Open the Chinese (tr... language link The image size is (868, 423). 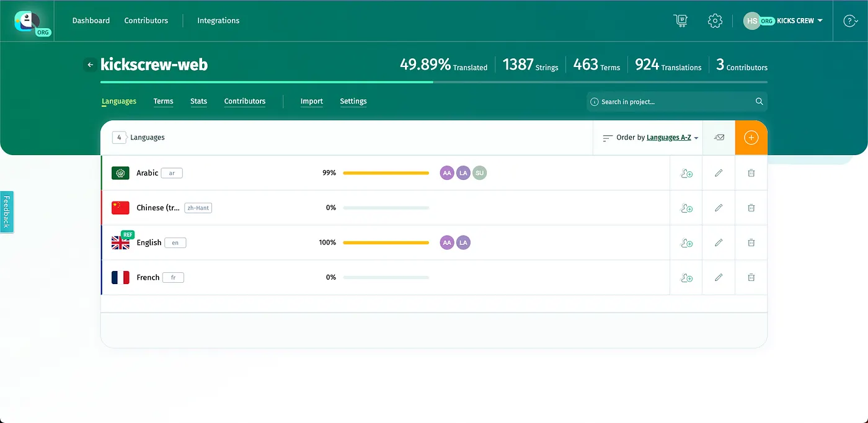[x=158, y=208]
